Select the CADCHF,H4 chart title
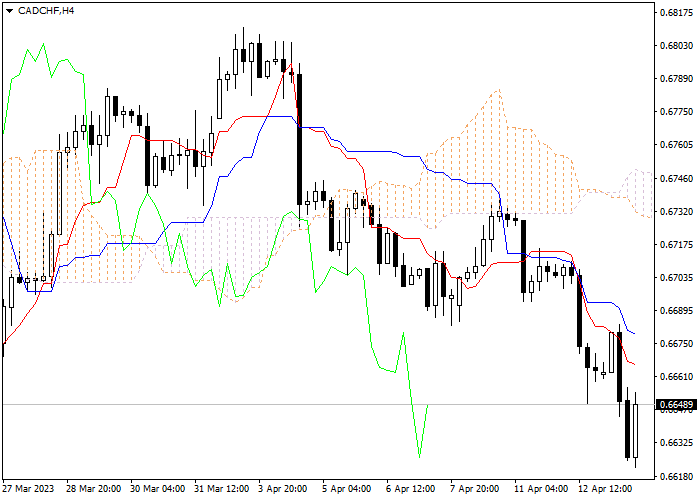The image size is (700, 500). (46, 11)
